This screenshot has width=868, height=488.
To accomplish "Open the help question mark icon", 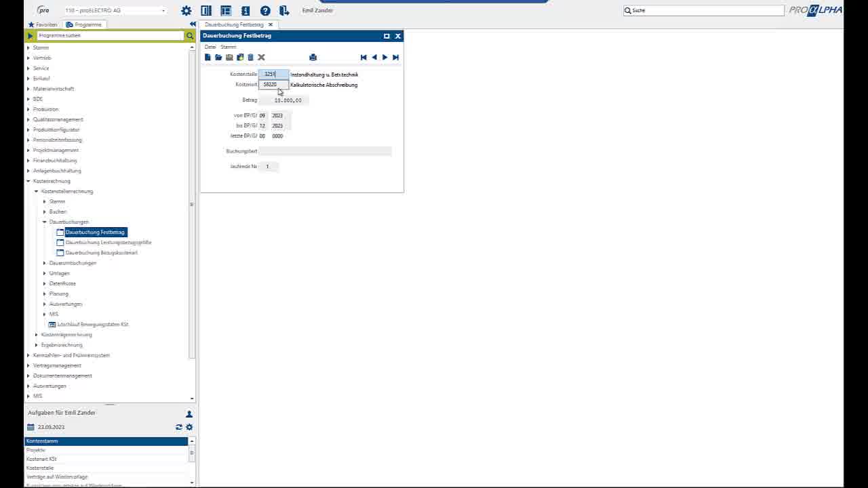I will click(x=265, y=11).
